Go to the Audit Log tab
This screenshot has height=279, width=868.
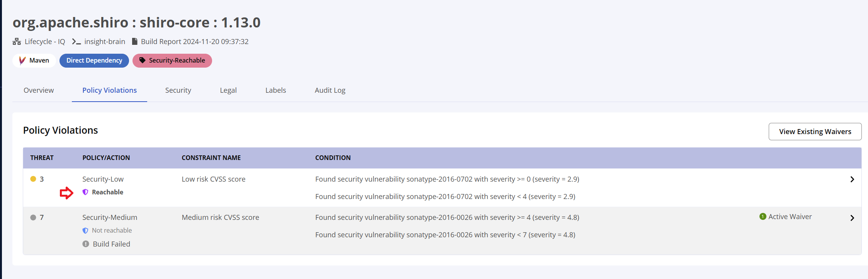tap(330, 90)
